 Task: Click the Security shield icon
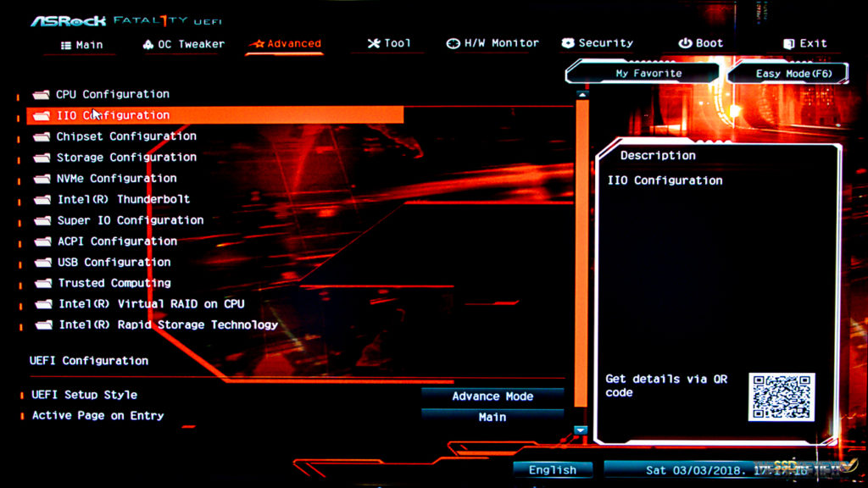pos(567,42)
